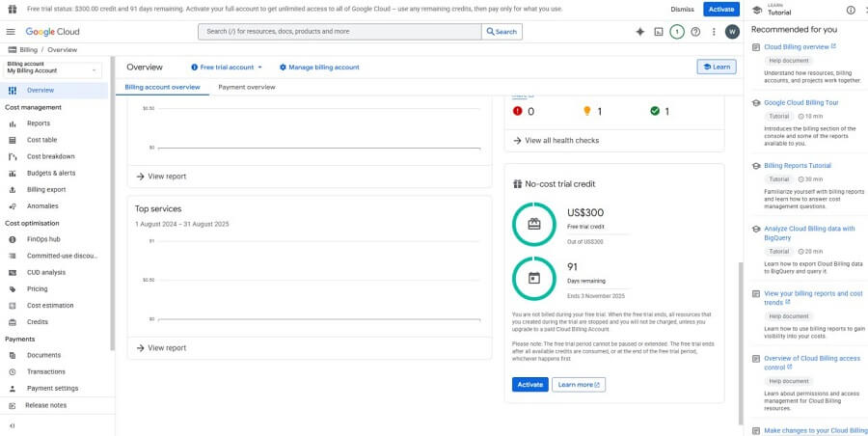Click View all health checks
Screen dimensions: 868x436
[556, 141]
